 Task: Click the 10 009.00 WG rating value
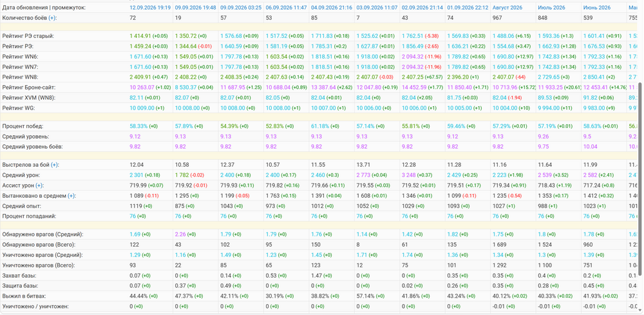pyautogui.click(x=142, y=108)
